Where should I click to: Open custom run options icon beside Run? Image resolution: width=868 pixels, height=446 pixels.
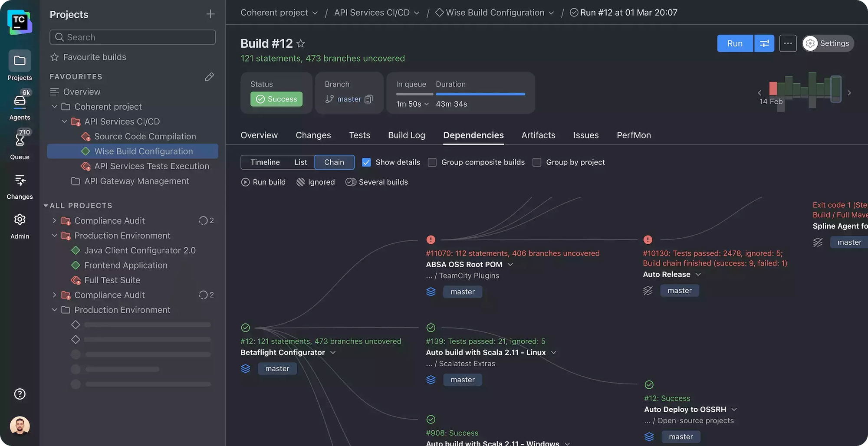point(764,43)
